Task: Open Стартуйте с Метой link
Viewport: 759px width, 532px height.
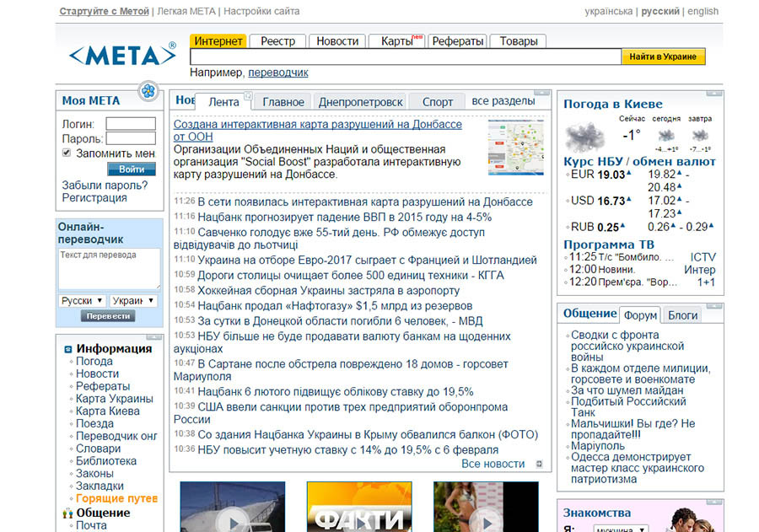Action: pos(104,11)
